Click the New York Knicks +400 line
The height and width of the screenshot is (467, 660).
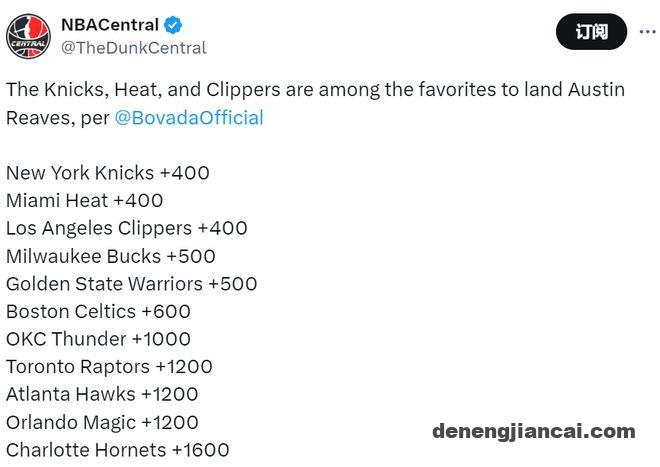[x=108, y=173]
